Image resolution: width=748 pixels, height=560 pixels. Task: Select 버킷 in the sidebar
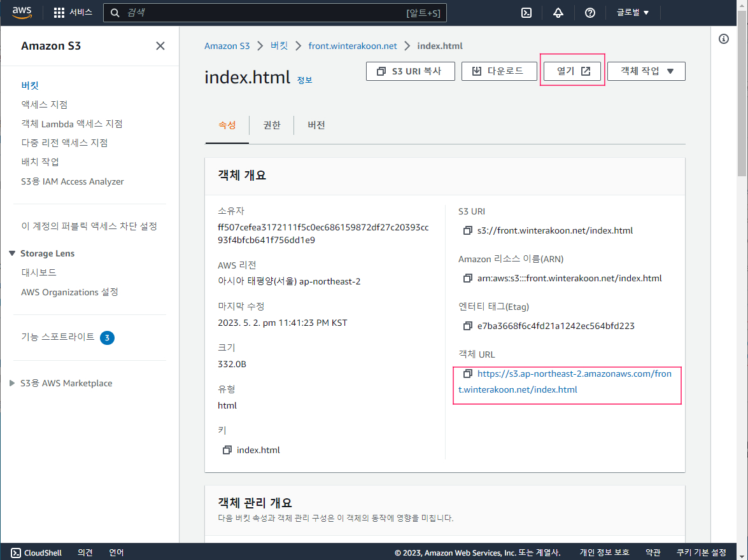29,85
